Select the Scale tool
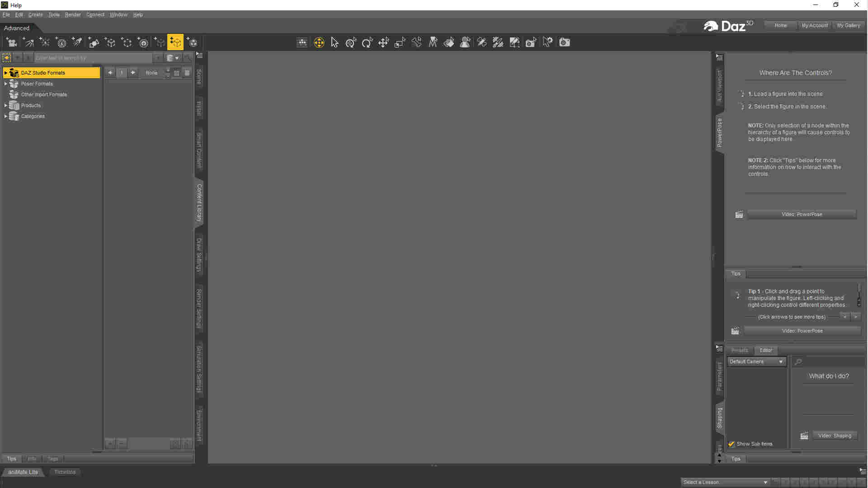 [400, 42]
